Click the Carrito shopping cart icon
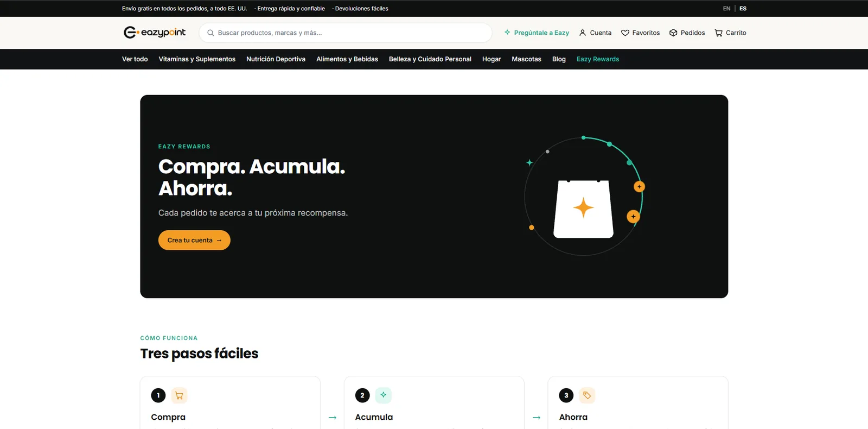868x429 pixels. [718, 33]
